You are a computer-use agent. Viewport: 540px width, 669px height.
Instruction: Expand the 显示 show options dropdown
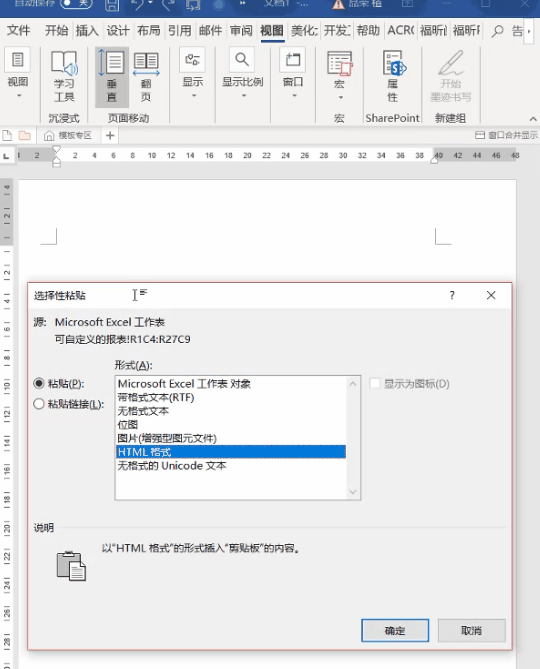click(x=193, y=74)
